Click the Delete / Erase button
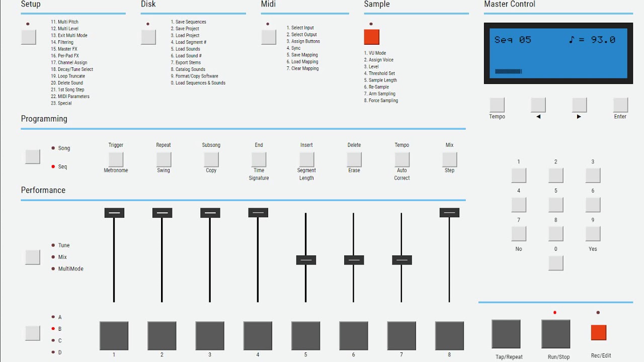 354,159
